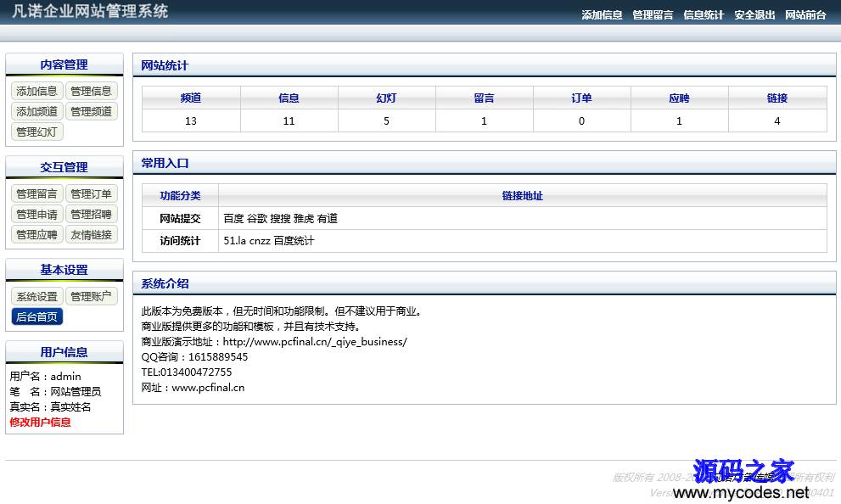Click the 管理幻灯 button
Screen dimensions: 841x504
[36, 132]
